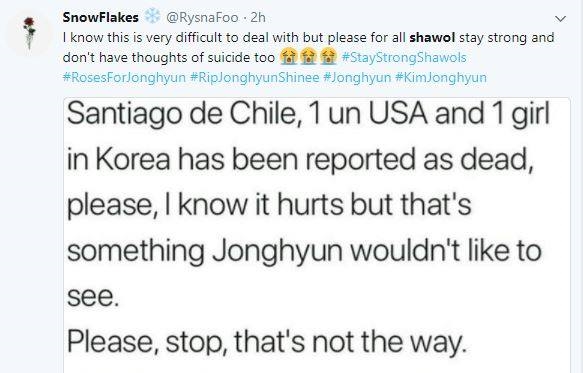The width and height of the screenshot is (583, 373).
Task: Select the middle crying face emoji
Action: click(308, 57)
